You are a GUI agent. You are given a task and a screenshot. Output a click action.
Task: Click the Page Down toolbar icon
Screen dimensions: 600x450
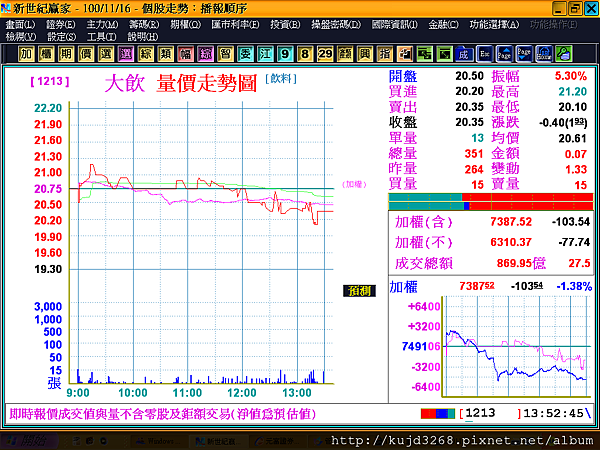pos(524,54)
